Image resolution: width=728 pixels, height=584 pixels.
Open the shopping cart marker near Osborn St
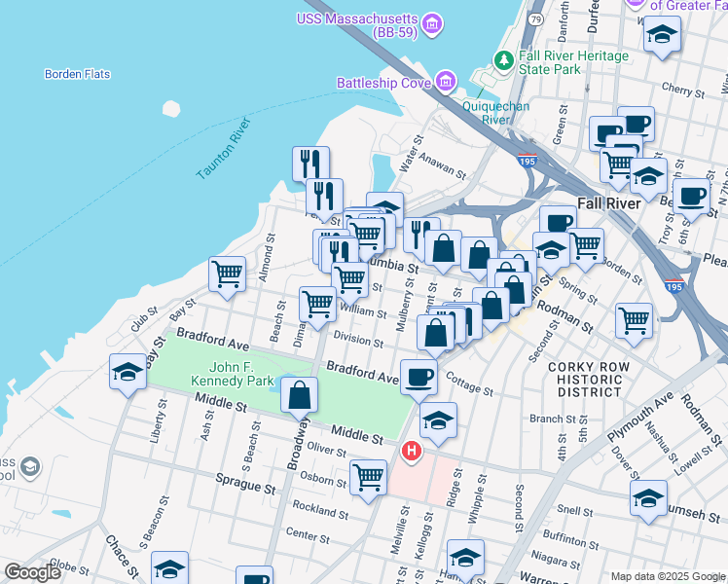[368, 478]
